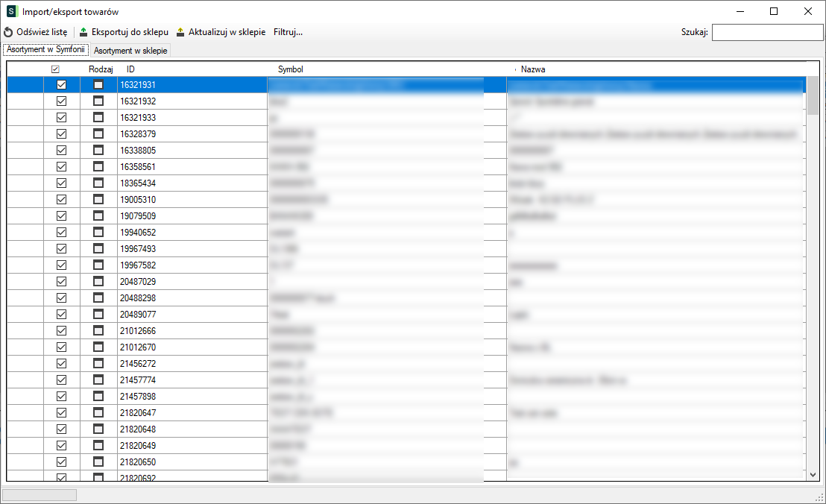The width and height of the screenshot is (826, 504).
Task: Click the refresh icon beside Odśwież listę
Action: pyautogui.click(x=8, y=32)
